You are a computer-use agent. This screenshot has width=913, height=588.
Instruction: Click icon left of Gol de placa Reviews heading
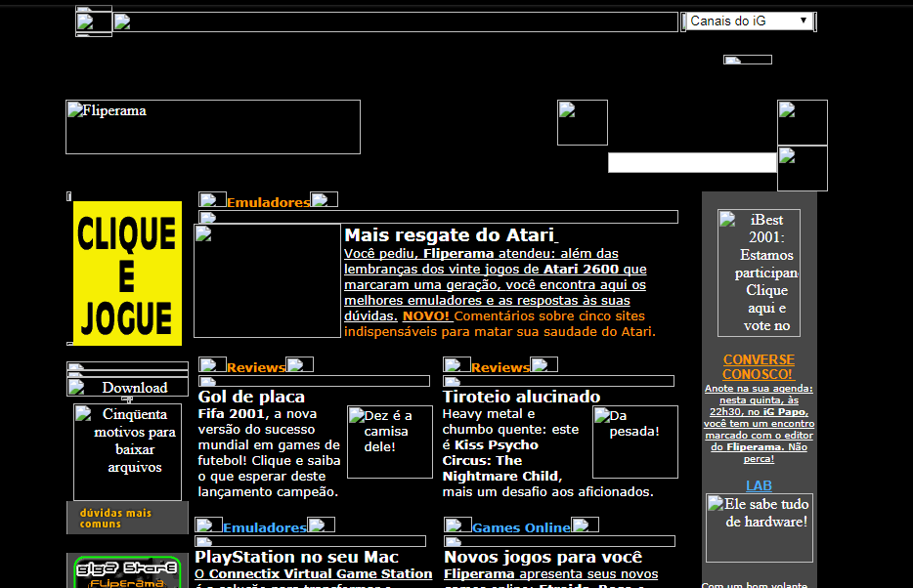pyautogui.click(x=212, y=364)
